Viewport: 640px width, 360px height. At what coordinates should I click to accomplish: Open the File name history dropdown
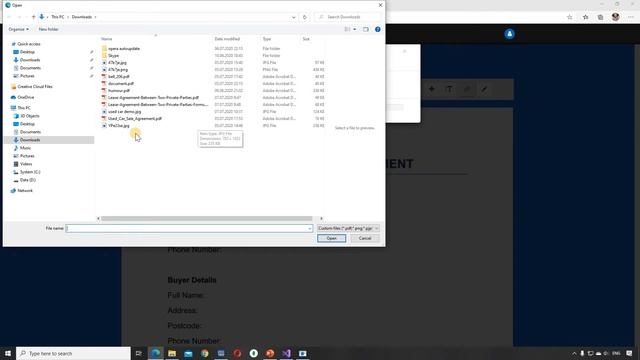(310, 228)
